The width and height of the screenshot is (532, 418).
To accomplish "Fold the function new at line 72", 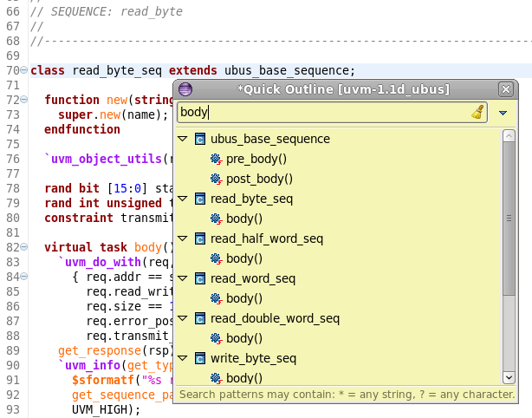I will tap(23, 101).
